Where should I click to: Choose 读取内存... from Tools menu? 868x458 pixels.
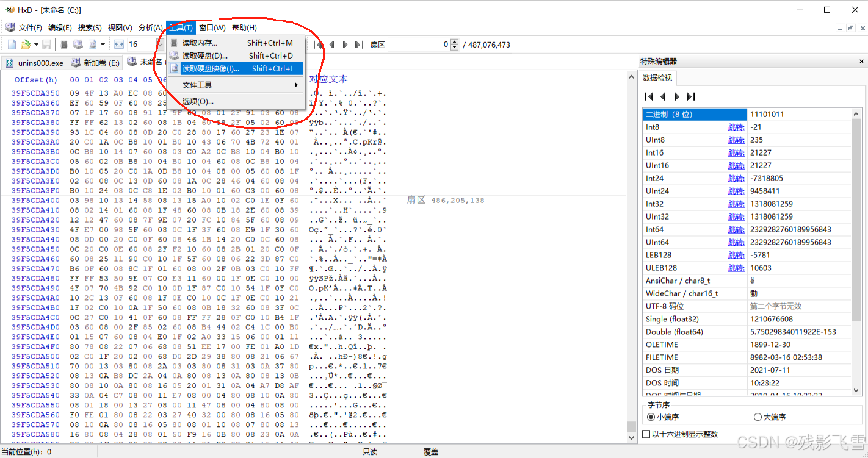[x=236, y=43]
